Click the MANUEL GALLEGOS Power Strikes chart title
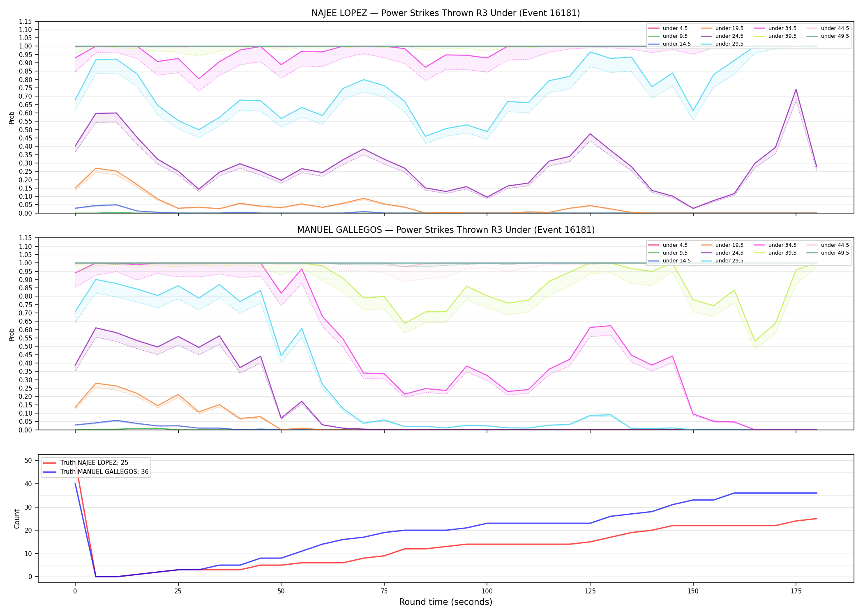This screenshot has width=863, height=616. click(445, 230)
